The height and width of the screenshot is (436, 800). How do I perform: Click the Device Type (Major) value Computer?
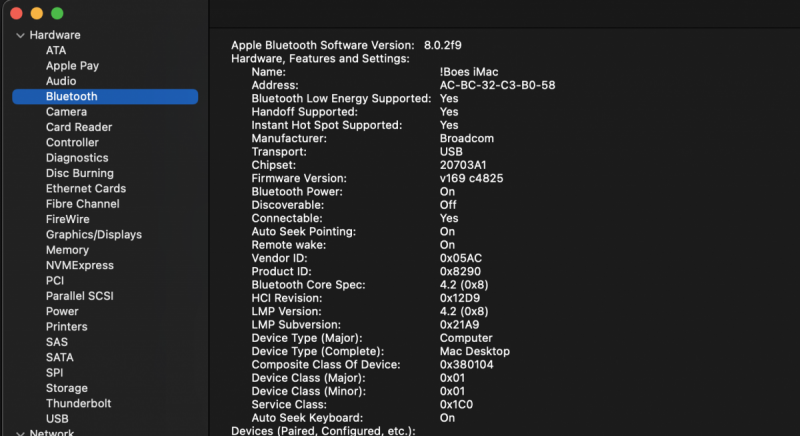click(x=466, y=338)
